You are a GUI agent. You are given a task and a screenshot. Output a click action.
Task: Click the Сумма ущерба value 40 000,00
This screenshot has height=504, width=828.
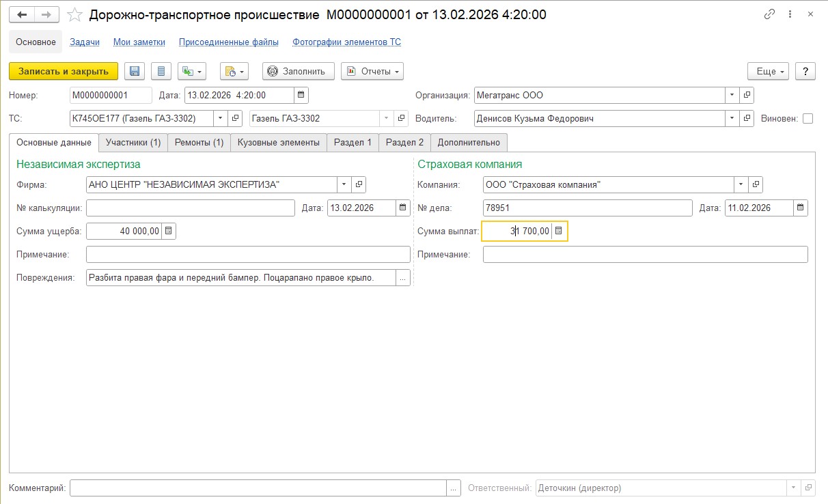point(124,231)
